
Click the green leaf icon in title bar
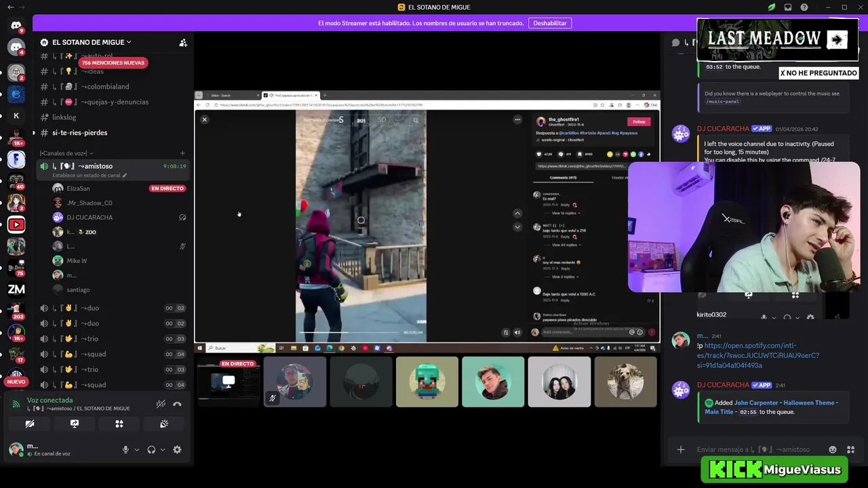[772, 7]
